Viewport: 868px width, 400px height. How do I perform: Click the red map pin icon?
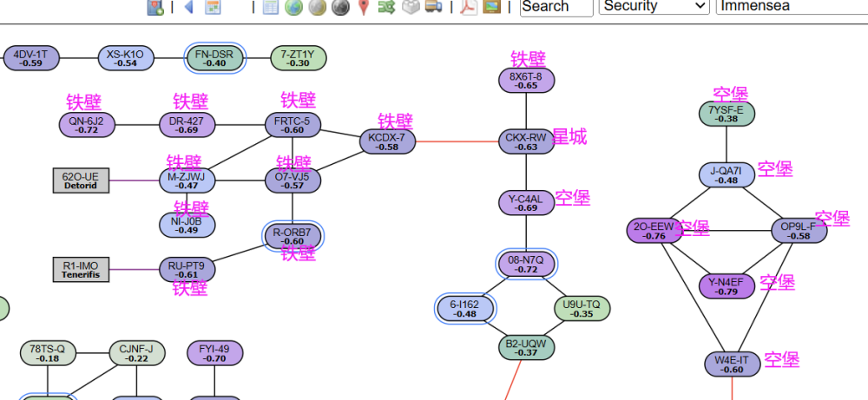363,7
